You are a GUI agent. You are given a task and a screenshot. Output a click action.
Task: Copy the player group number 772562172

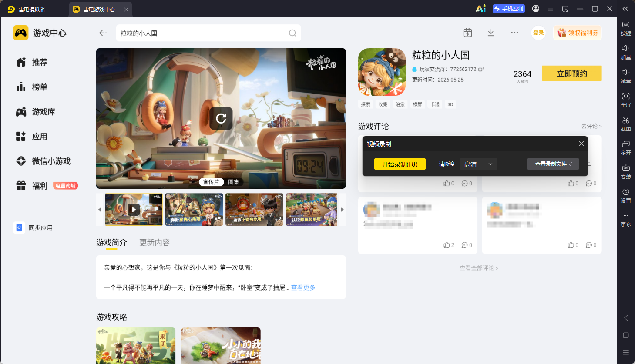481,69
